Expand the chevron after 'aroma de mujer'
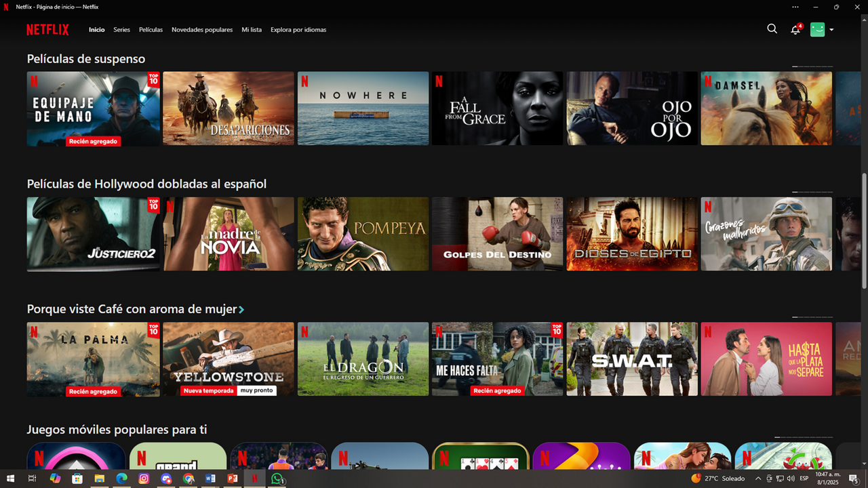Viewport: 868px width, 488px height. 241,310
